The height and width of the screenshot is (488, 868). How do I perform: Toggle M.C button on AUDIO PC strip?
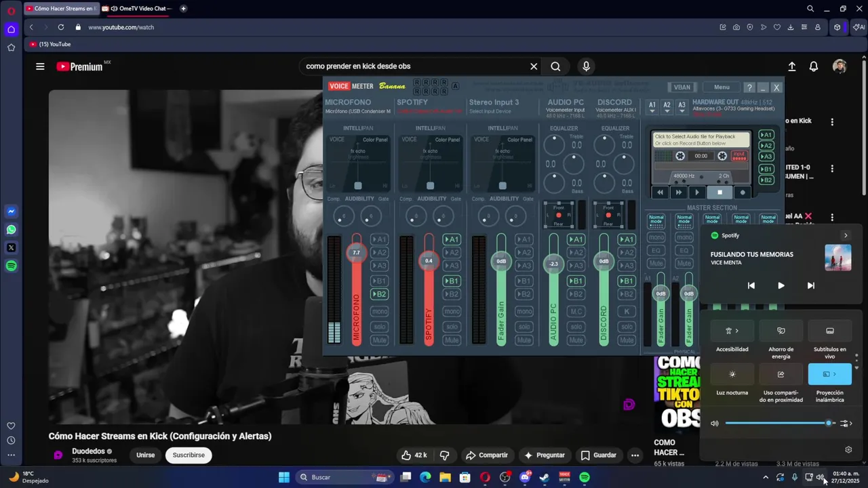[x=576, y=311]
